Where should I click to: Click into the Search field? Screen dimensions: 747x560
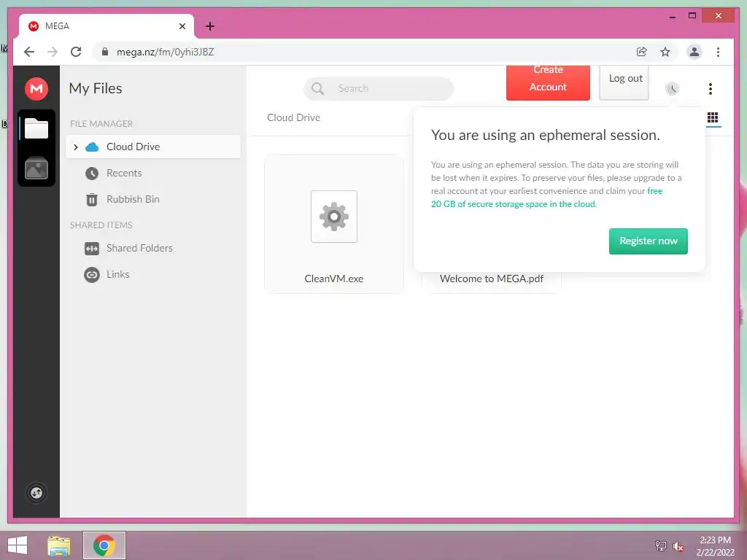pyautogui.click(x=379, y=88)
